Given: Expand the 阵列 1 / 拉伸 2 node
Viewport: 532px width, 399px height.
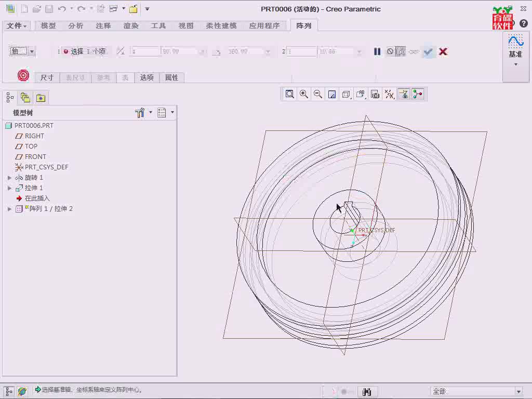Looking at the screenshot, I should point(9,209).
